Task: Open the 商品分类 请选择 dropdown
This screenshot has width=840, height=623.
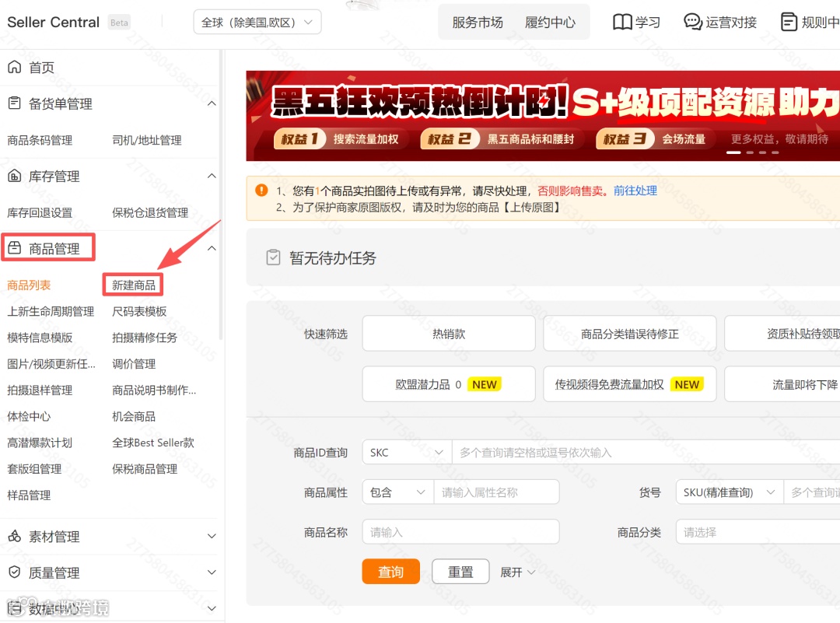Action: (x=758, y=532)
